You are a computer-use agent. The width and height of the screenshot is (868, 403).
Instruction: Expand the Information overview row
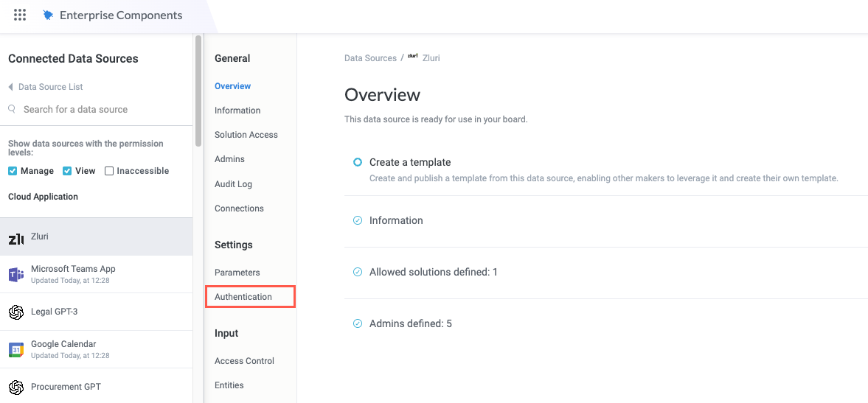(396, 220)
